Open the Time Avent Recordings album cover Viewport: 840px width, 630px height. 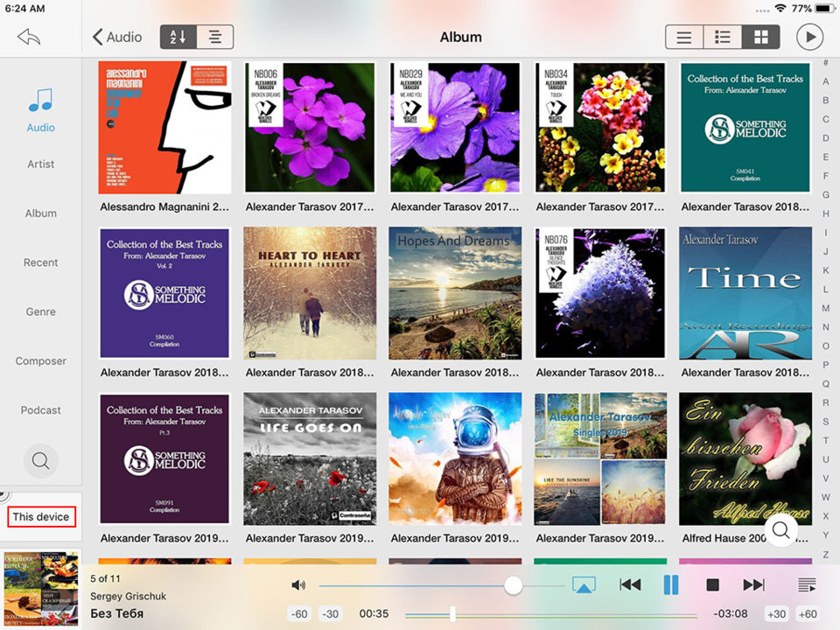[745, 293]
